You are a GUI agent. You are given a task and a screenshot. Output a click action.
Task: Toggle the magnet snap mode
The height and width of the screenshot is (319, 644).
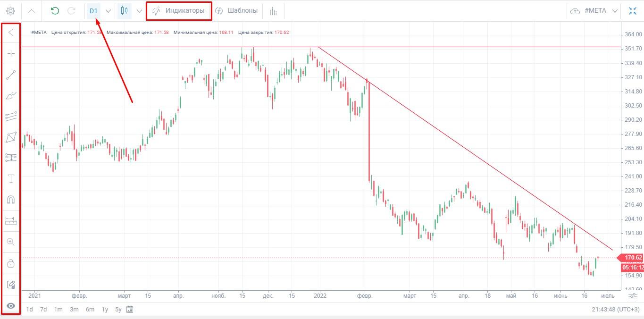click(11, 200)
